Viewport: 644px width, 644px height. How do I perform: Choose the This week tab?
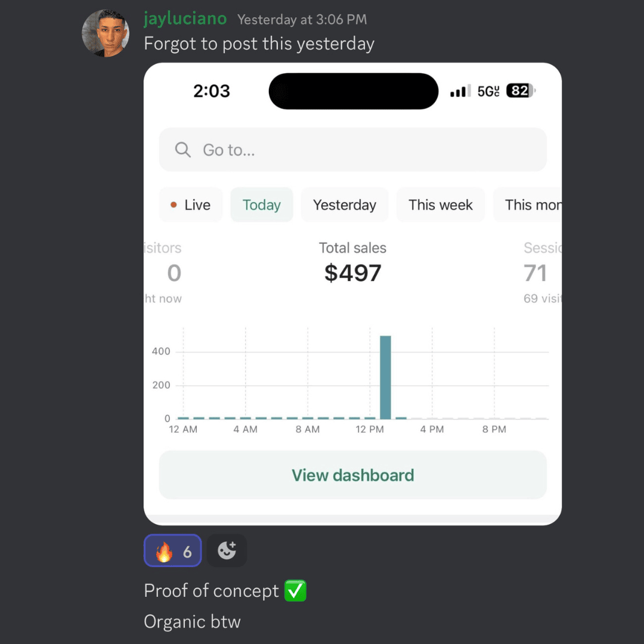440,205
